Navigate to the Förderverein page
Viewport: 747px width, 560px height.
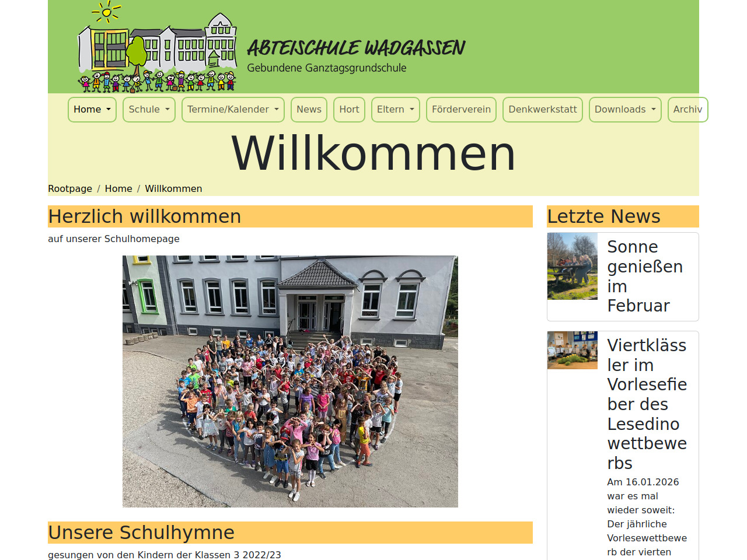pos(461,110)
